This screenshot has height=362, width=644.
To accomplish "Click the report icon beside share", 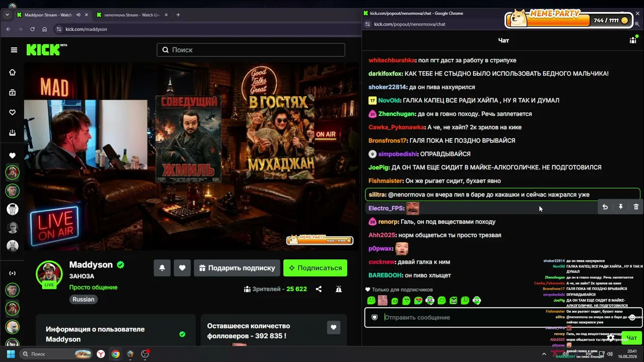I will coord(339,289).
